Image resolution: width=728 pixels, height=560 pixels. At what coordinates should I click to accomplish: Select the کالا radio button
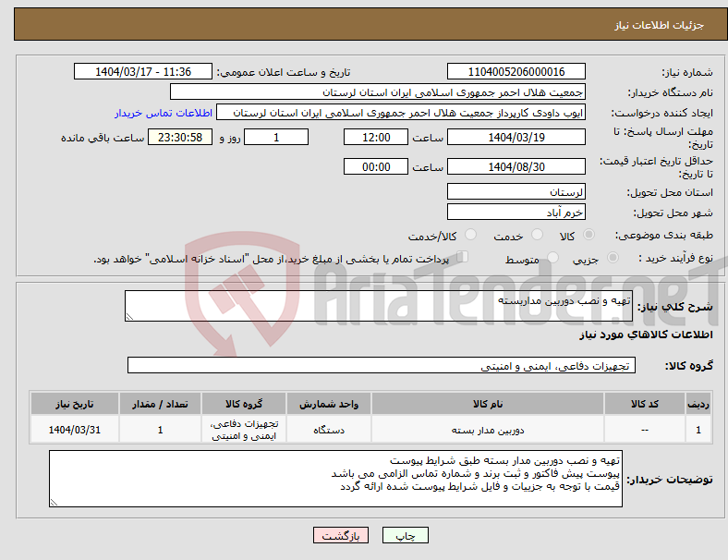coord(588,235)
